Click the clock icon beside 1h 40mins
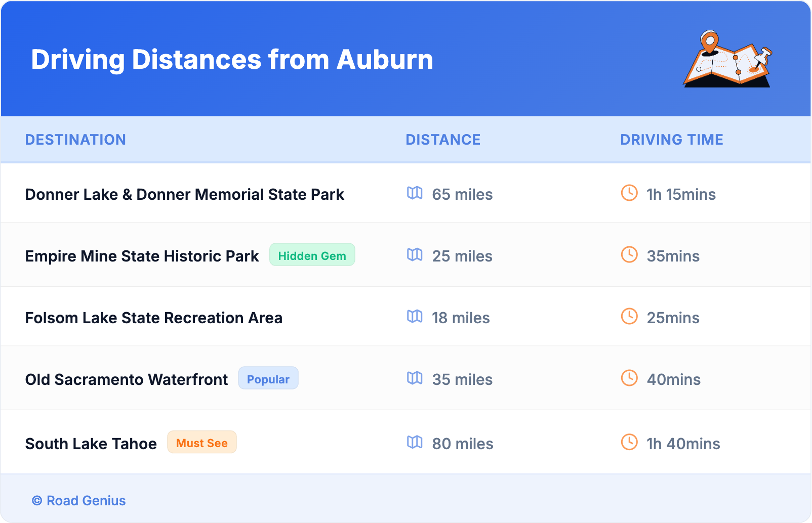The width and height of the screenshot is (812, 523). (x=629, y=443)
